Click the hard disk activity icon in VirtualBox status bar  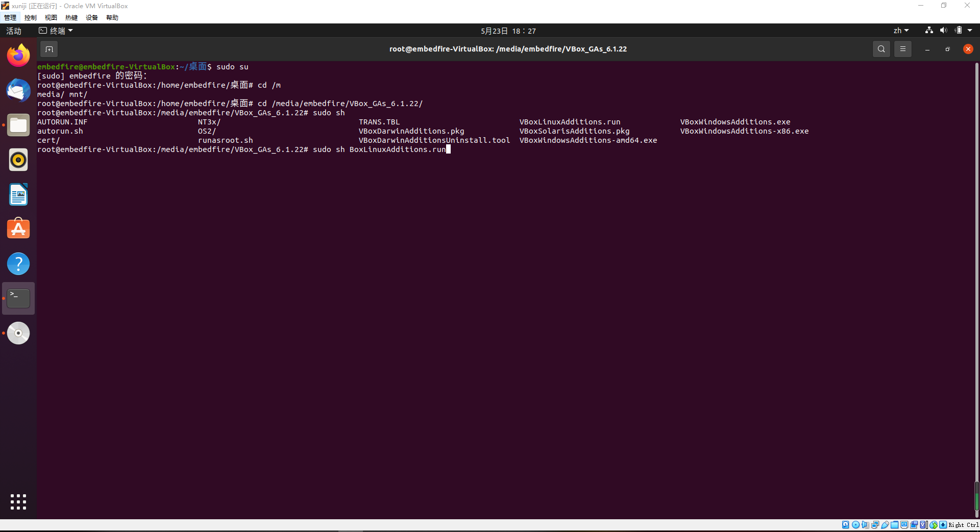(x=846, y=524)
